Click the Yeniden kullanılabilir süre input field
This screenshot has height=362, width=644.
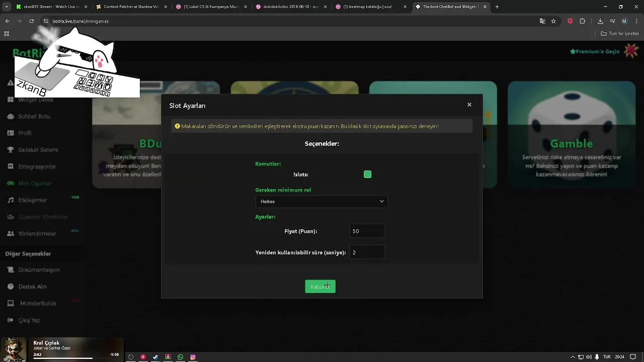tap(367, 252)
